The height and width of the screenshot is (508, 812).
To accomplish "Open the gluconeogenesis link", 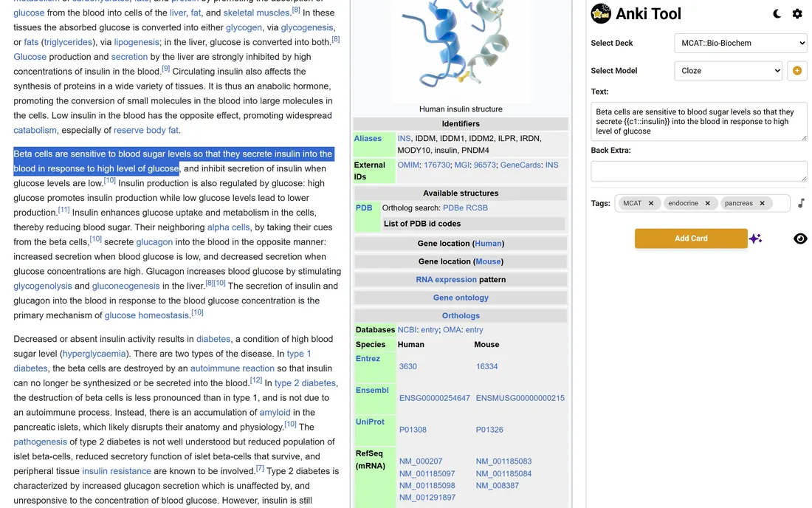I will coord(125,286).
